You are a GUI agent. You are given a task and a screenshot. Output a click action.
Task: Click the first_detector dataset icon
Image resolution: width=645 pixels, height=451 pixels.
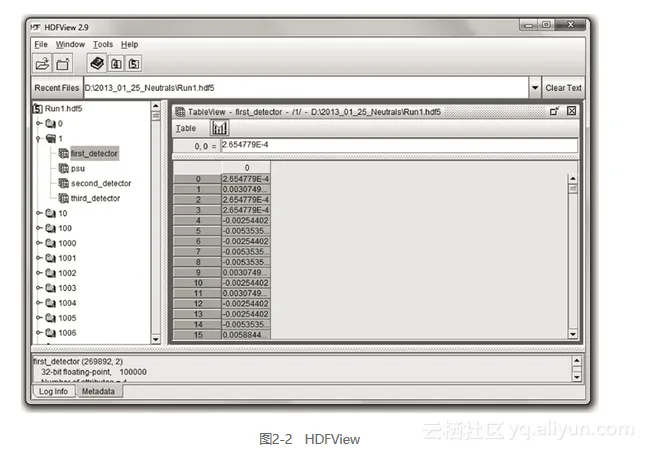coord(63,153)
